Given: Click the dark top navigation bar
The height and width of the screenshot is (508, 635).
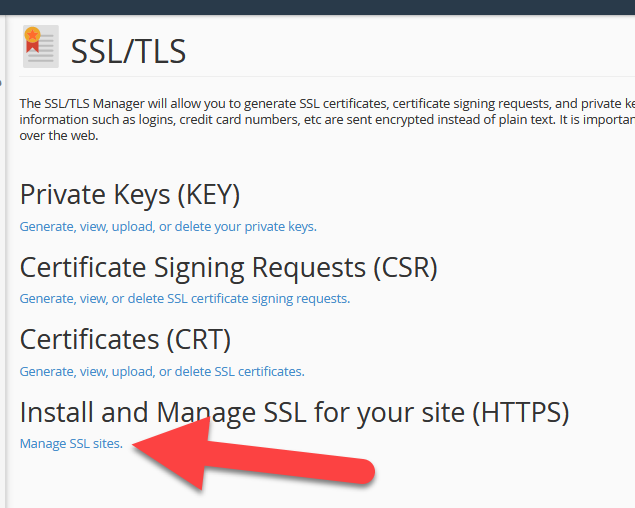Looking at the screenshot, I should pyautogui.click(x=318, y=7).
